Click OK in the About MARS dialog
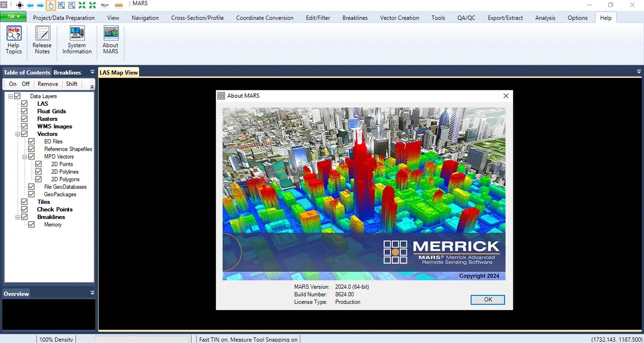The width and height of the screenshot is (644, 343). pos(488,299)
